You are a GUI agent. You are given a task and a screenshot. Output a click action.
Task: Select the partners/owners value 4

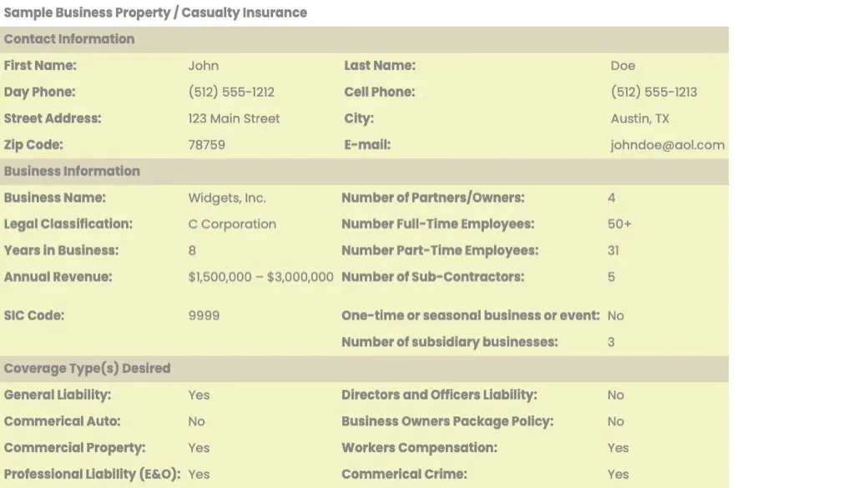pyautogui.click(x=611, y=198)
